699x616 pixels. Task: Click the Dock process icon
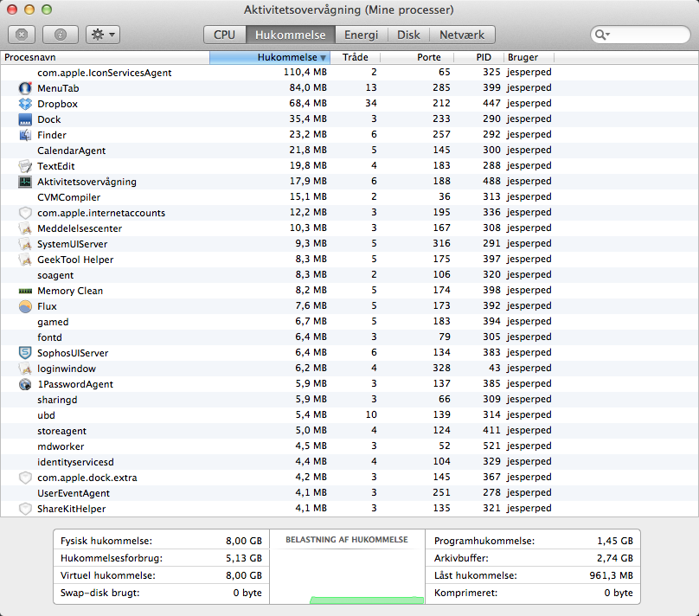pyautogui.click(x=25, y=119)
